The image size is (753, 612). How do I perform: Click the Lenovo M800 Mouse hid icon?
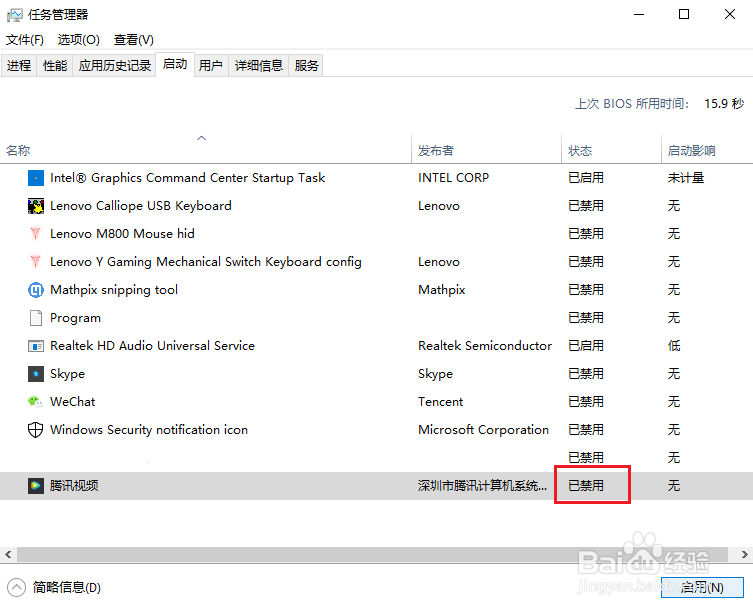36,234
